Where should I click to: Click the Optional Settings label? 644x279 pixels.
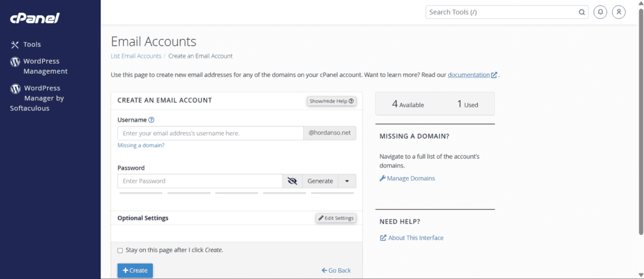point(143,218)
